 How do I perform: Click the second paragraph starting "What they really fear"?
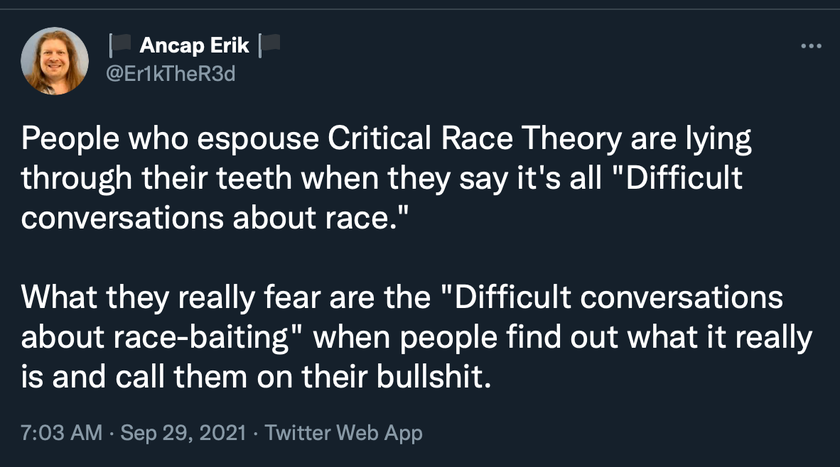tap(416, 337)
